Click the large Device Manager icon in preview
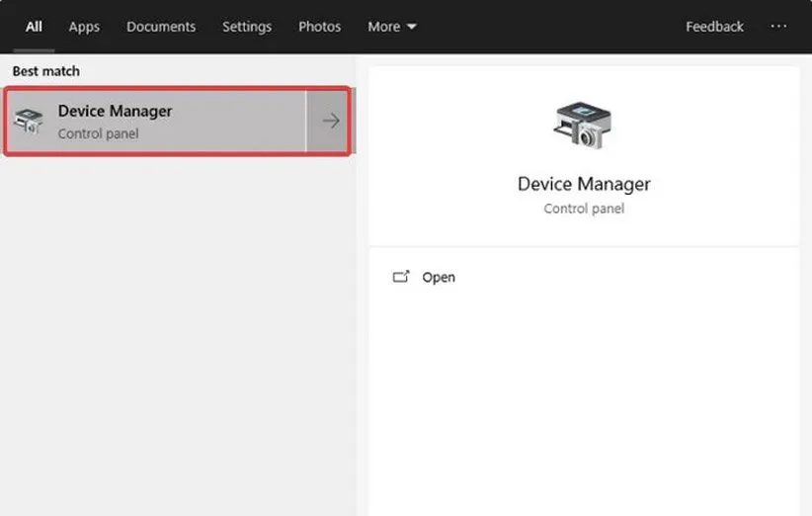 click(x=583, y=125)
